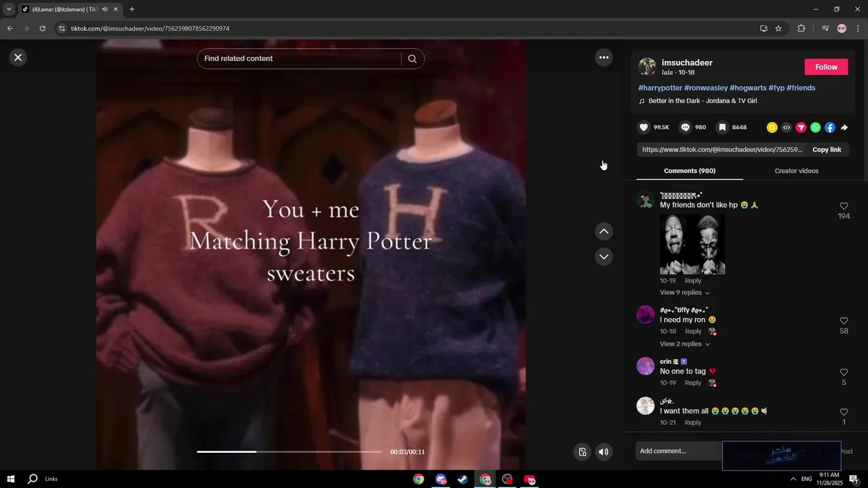Bookmark this page with star icon
Viewport: 868px width, 488px height.
pyautogui.click(x=778, y=28)
